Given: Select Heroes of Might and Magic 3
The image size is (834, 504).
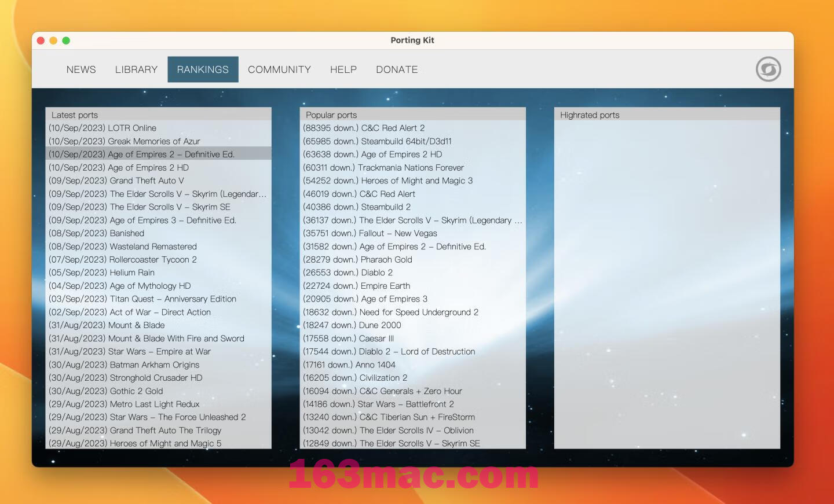Looking at the screenshot, I should click(413, 181).
